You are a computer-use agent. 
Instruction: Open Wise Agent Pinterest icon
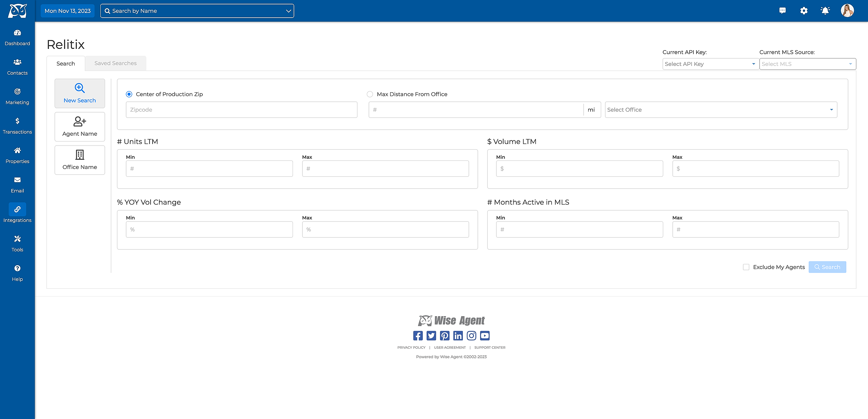point(445,336)
